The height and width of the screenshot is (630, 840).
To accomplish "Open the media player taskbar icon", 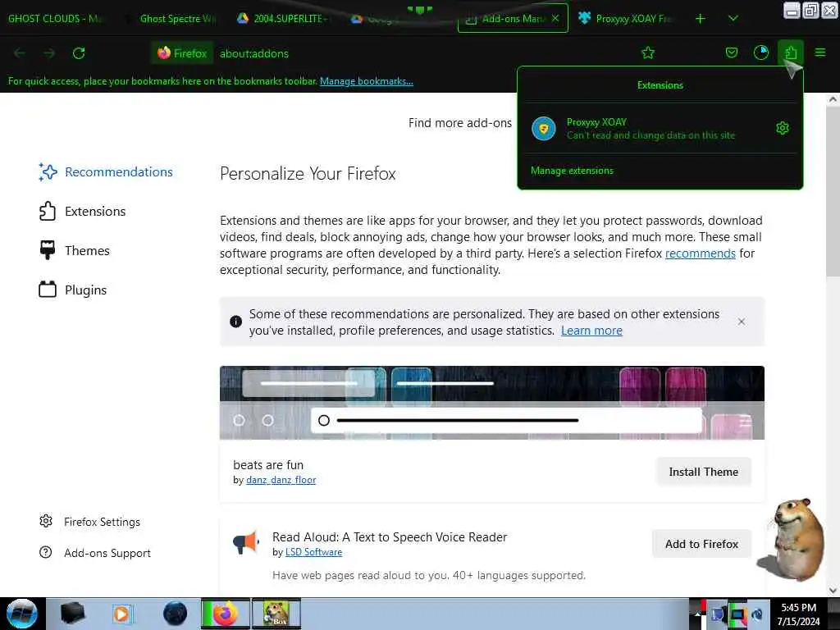I will (x=123, y=614).
